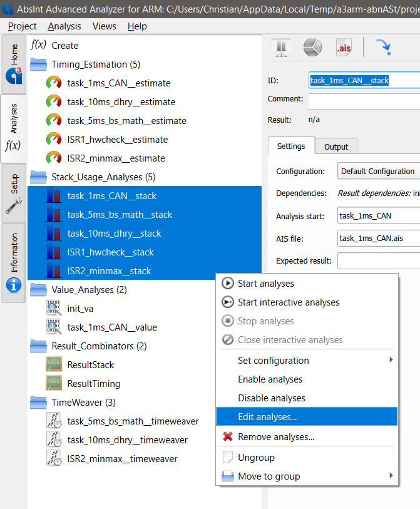Click the ResultStack chalkboard icon

click(x=54, y=365)
